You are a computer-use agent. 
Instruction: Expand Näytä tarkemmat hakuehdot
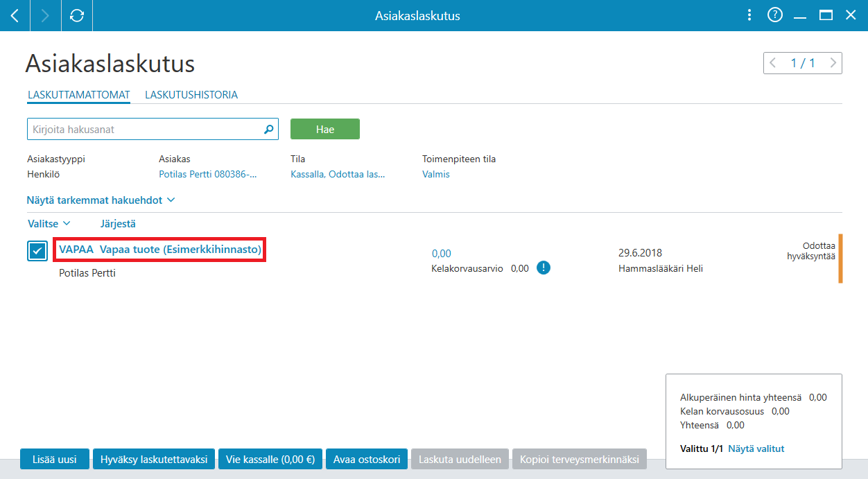[101, 200]
